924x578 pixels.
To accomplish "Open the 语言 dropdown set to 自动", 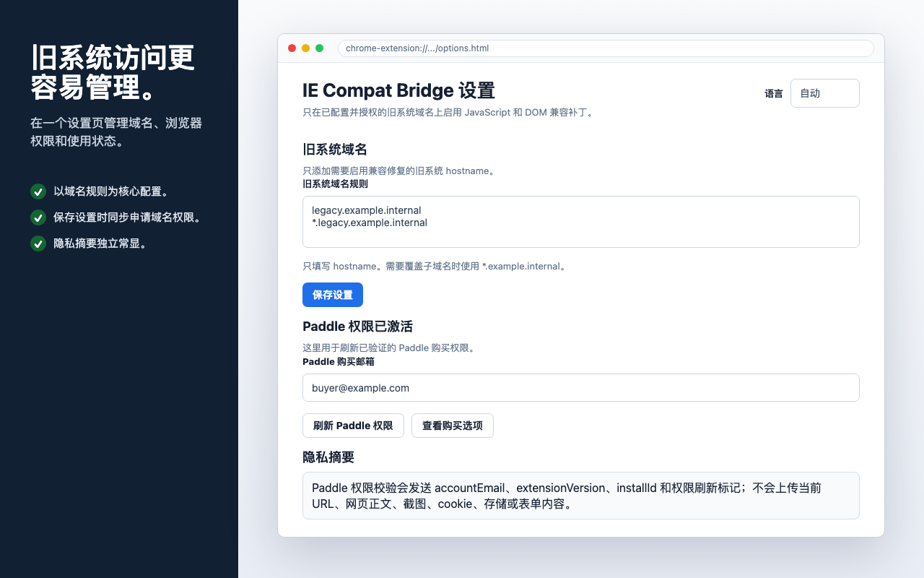I will [825, 93].
